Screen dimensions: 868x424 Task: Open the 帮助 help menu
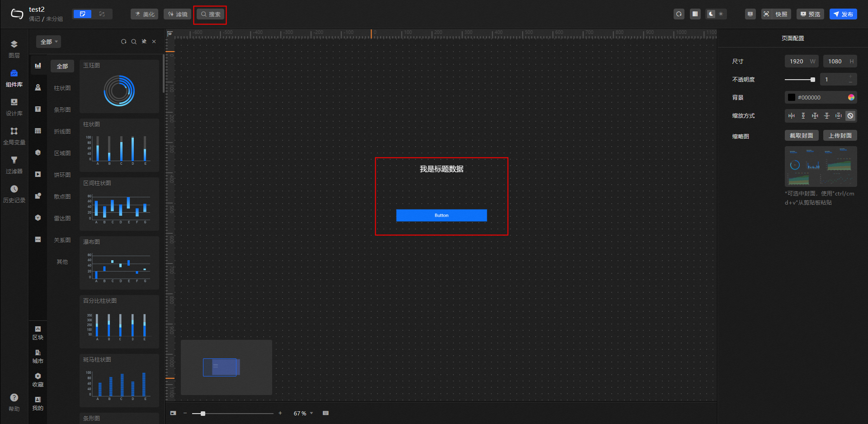14,402
